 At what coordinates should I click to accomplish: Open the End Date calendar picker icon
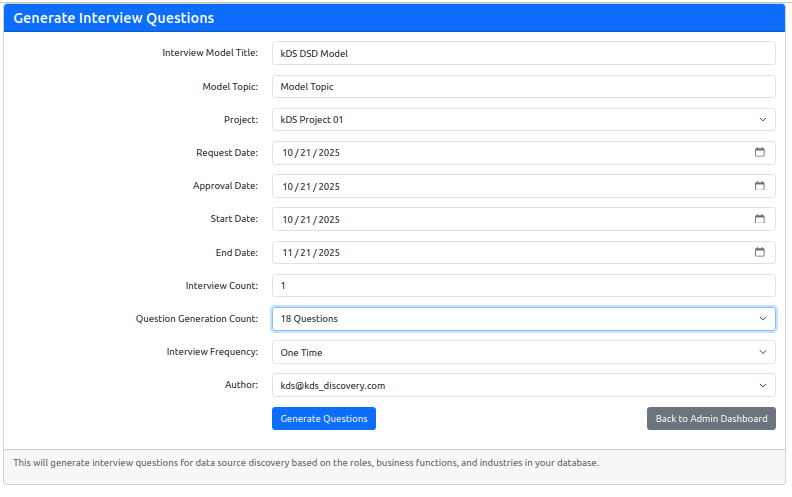pyautogui.click(x=759, y=252)
